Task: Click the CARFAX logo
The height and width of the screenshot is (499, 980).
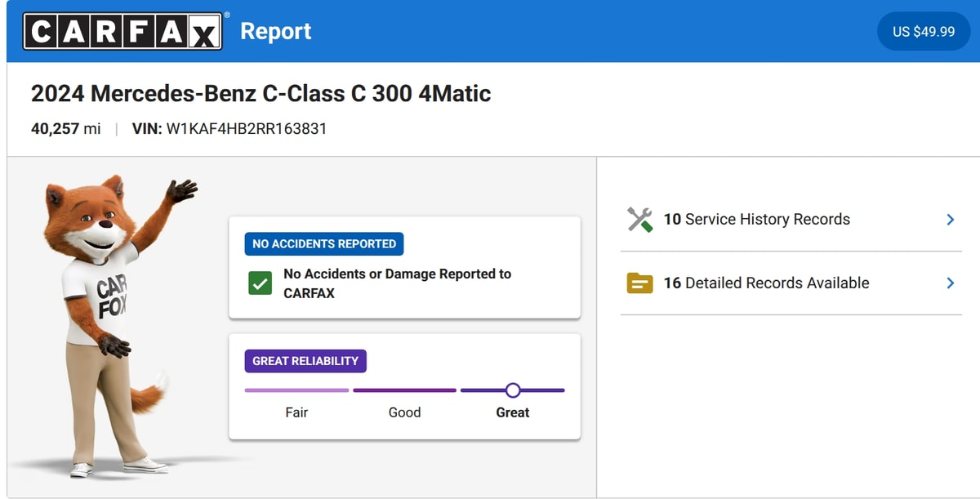Action: pyautogui.click(x=123, y=31)
